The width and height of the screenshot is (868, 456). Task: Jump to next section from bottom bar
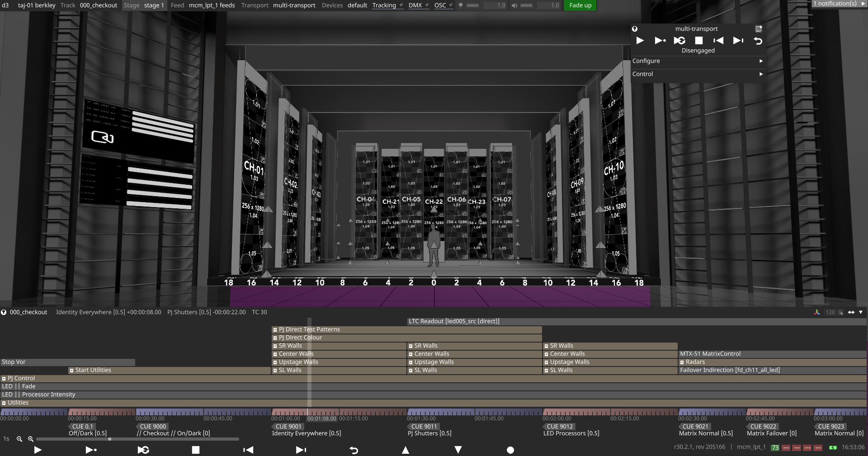click(x=301, y=450)
